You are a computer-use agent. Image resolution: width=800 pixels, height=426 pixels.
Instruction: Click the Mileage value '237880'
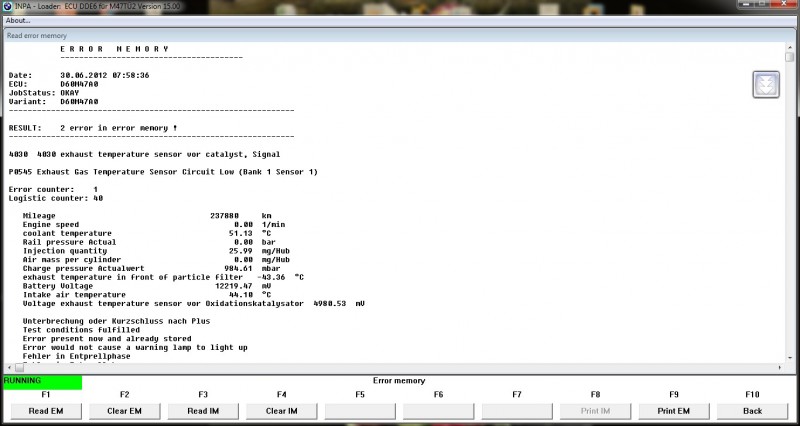[x=224, y=216]
